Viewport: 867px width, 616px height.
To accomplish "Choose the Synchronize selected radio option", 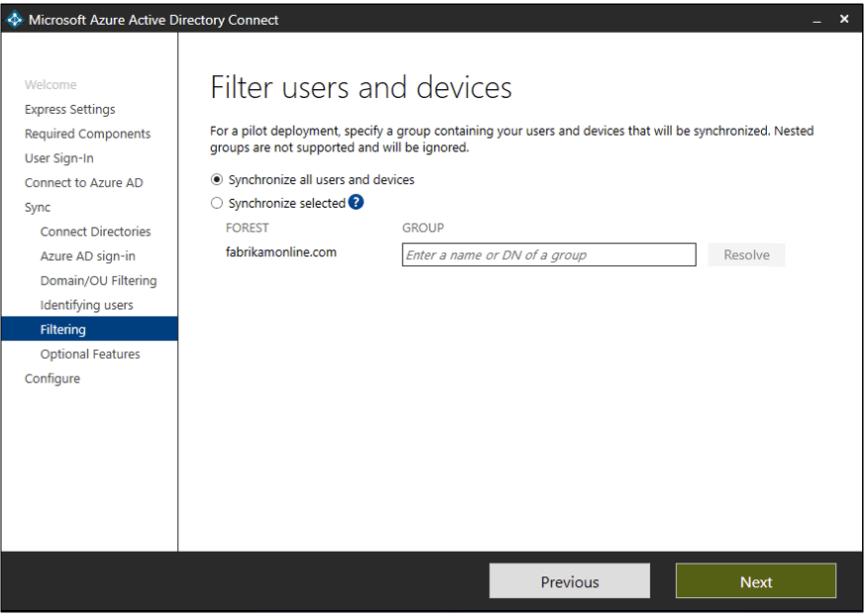I will pos(217,204).
